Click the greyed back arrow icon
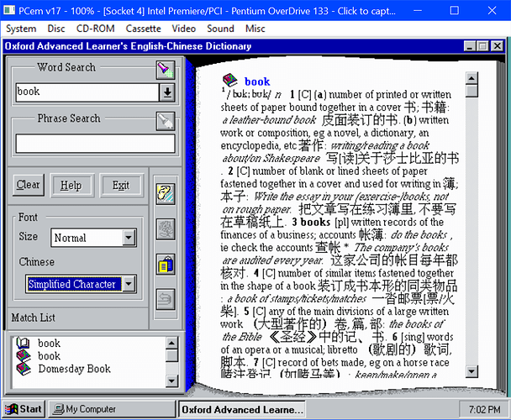Screen dimensions: 511x420 click(x=166, y=299)
